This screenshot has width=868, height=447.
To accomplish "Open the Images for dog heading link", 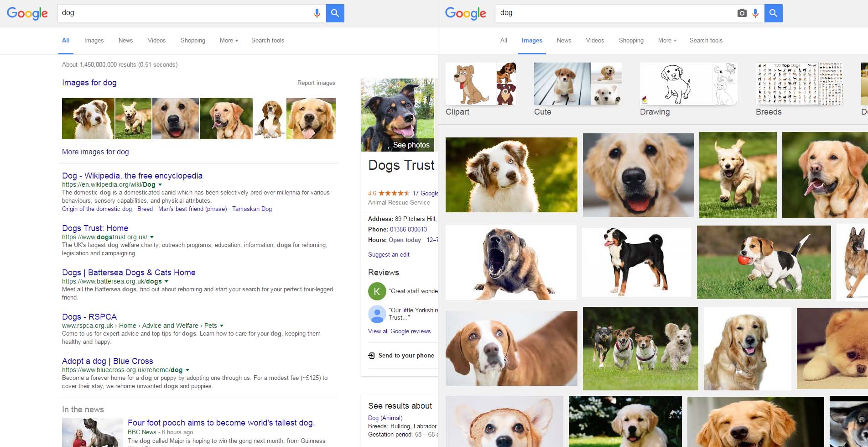I will tap(89, 83).
